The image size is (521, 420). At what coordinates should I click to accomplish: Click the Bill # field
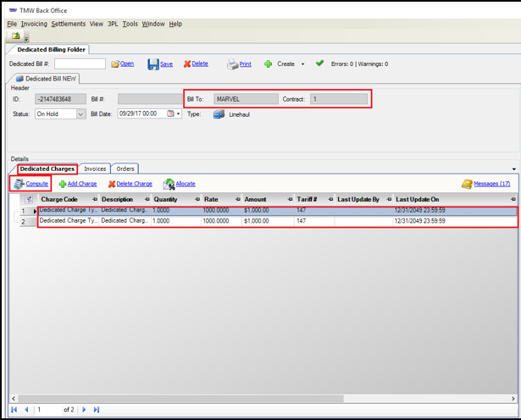tap(150, 99)
